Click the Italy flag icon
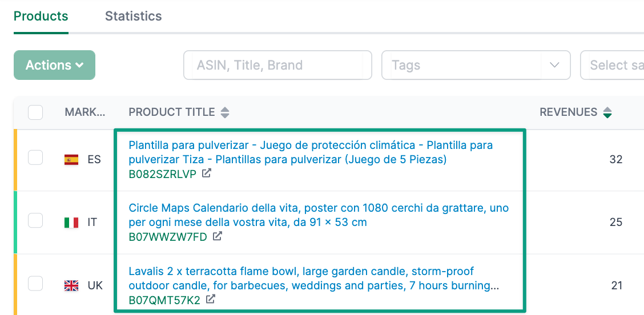This screenshot has width=644, height=315. click(71, 223)
